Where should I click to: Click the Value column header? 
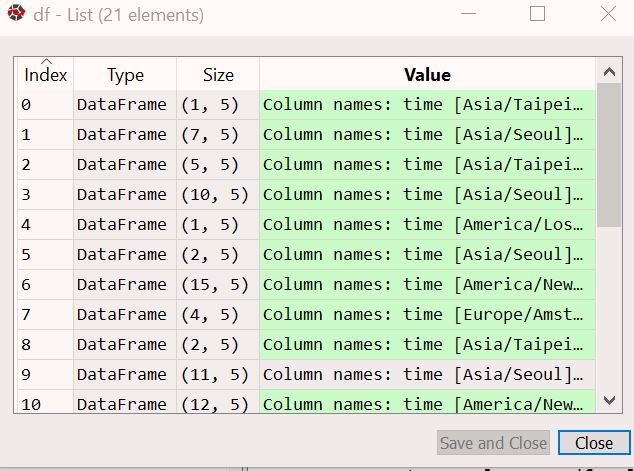[x=427, y=75]
